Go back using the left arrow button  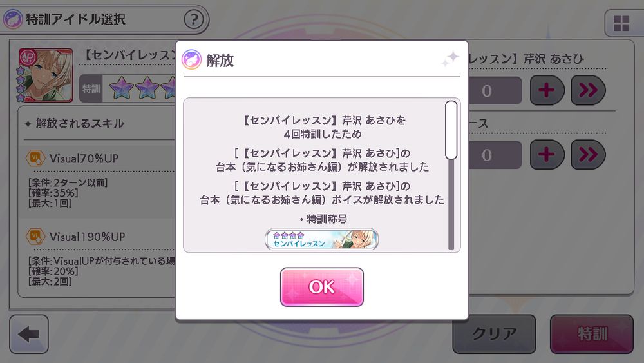[29, 334]
